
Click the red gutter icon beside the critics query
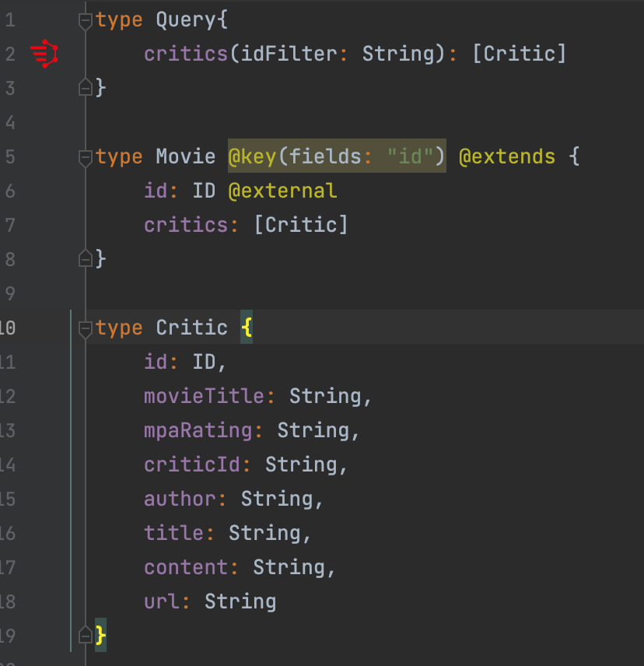tap(44, 54)
